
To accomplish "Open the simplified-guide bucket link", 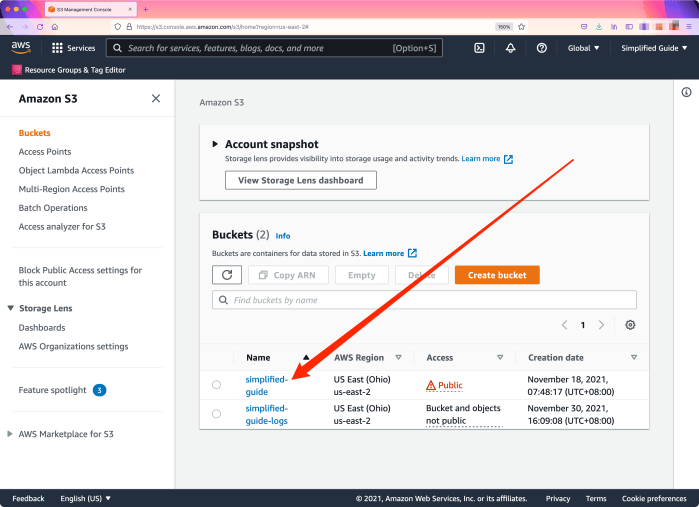I will click(x=267, y=386).
